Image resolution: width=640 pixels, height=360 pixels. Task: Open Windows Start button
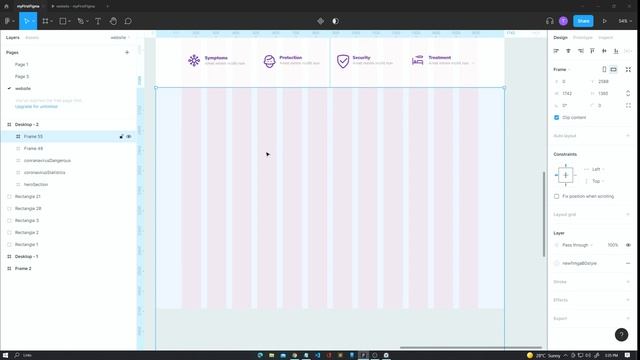6,355
